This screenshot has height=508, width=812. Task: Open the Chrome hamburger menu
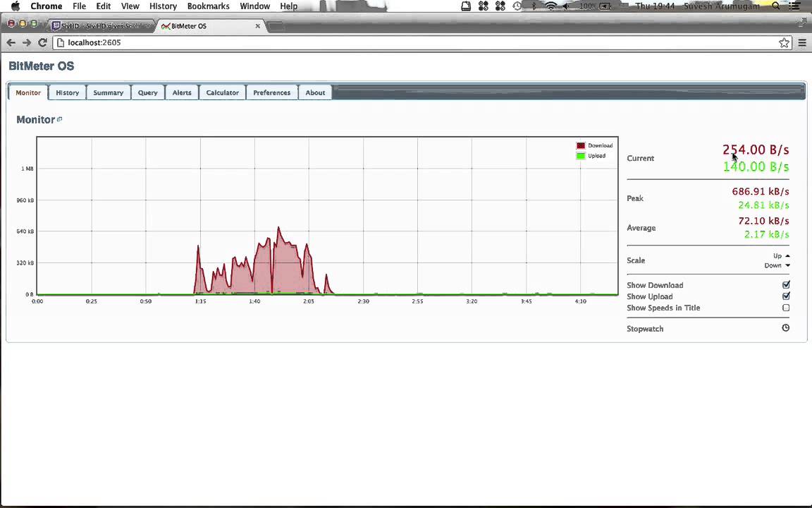click(x=802, y=42)
